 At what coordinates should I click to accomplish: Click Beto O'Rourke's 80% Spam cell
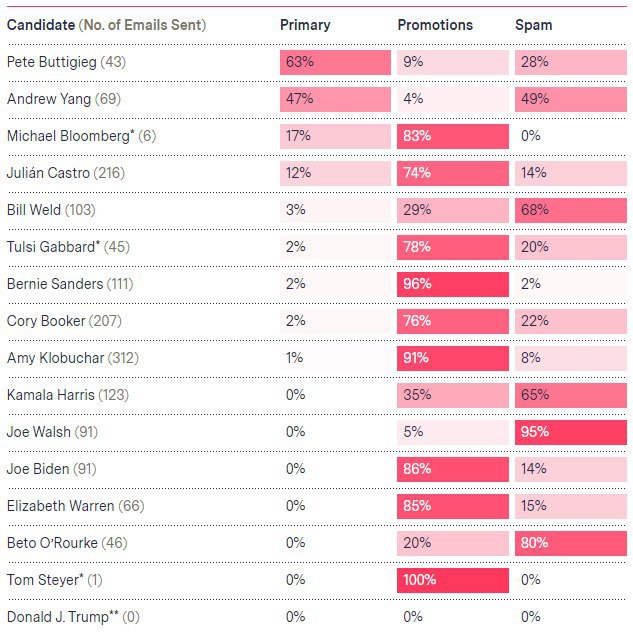570,543
